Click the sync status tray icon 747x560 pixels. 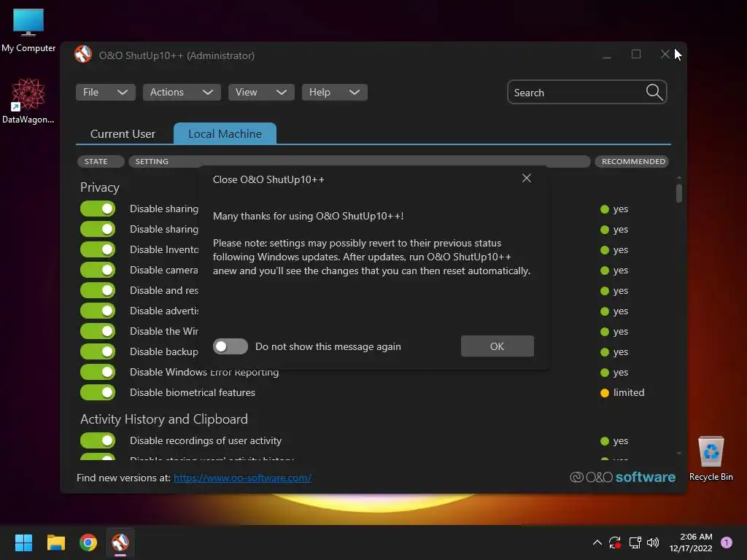pos(615,542)
